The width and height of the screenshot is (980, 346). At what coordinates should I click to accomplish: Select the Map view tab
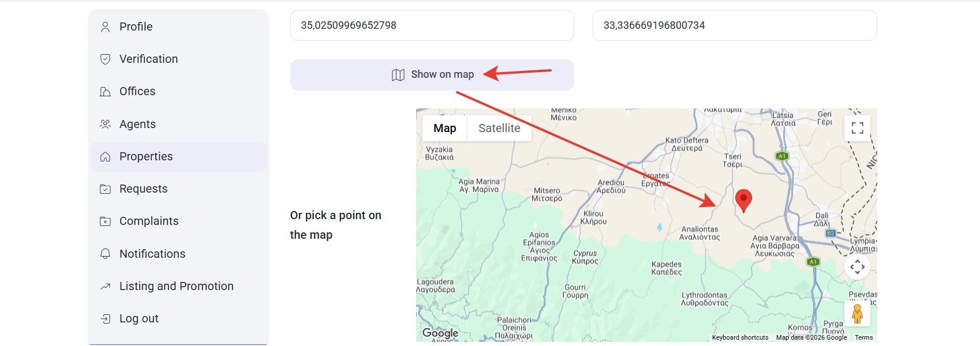[445, 128]
